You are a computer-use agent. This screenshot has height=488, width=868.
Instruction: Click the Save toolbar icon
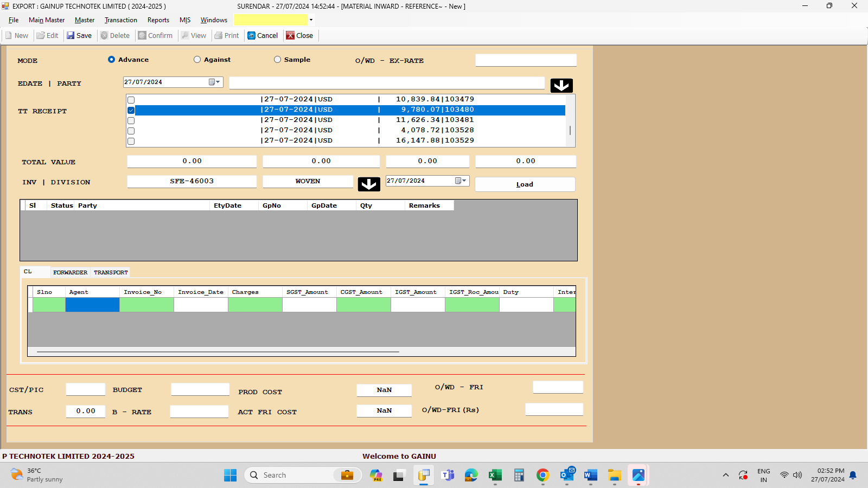(79, 36)
